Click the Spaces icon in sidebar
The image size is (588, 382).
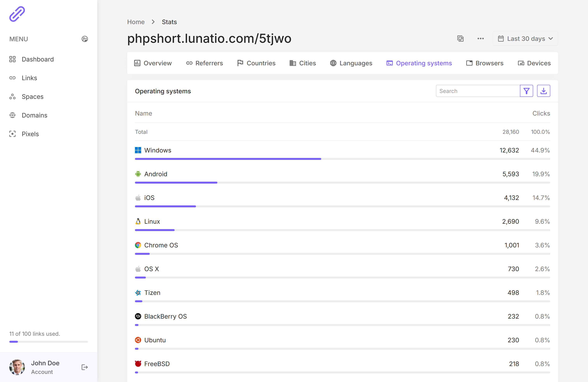(x=12, y=97)
